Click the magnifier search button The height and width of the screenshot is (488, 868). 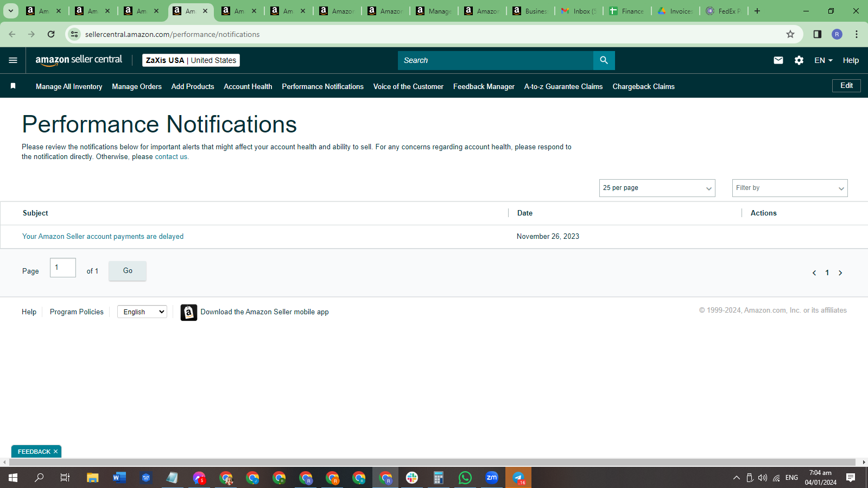pyautogui.click(x=604, y=60)
